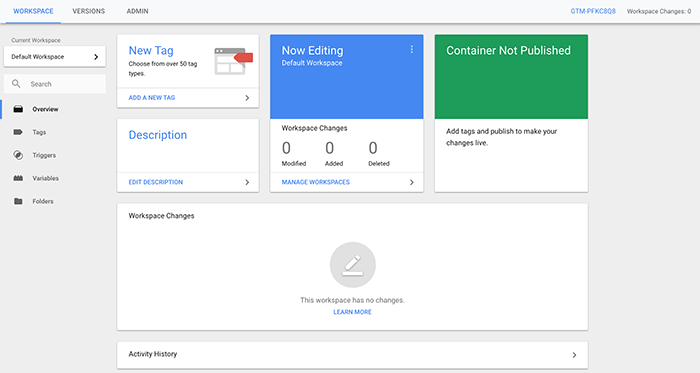
Task: Click the chevron in Current Workspace box
Action: pyautogui.click(x=96, y=57)
